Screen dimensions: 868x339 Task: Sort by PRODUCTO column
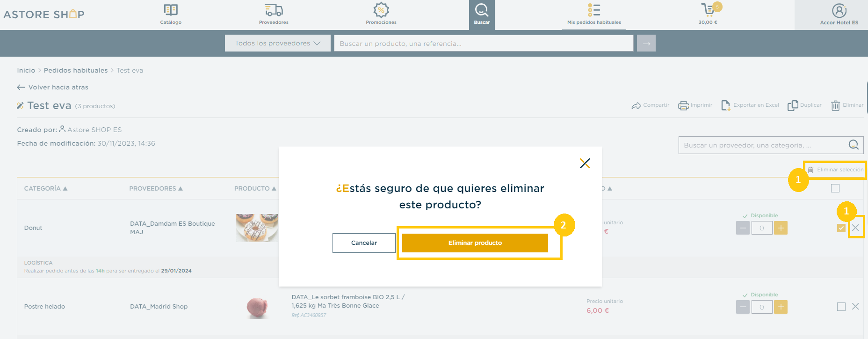coord(255,188)
